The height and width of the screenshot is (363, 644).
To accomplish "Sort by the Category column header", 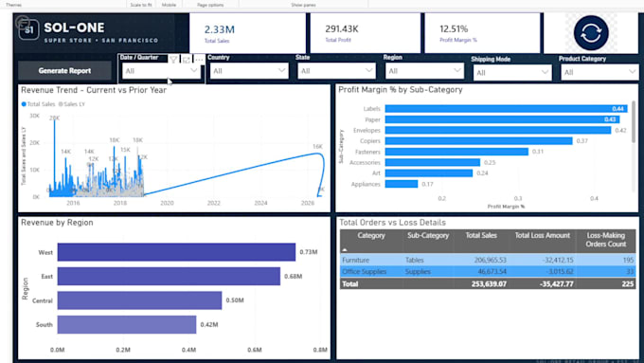I will [x=371, y=236].
